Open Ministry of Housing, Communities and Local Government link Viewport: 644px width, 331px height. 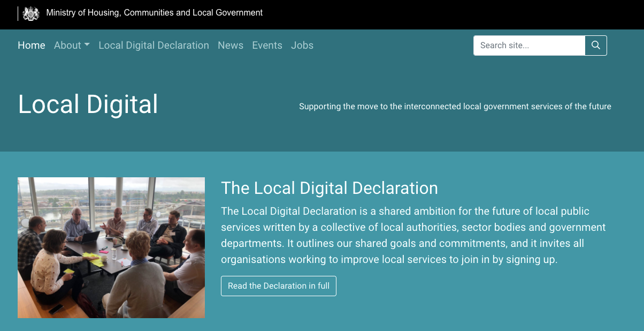[x=155, y=13]
